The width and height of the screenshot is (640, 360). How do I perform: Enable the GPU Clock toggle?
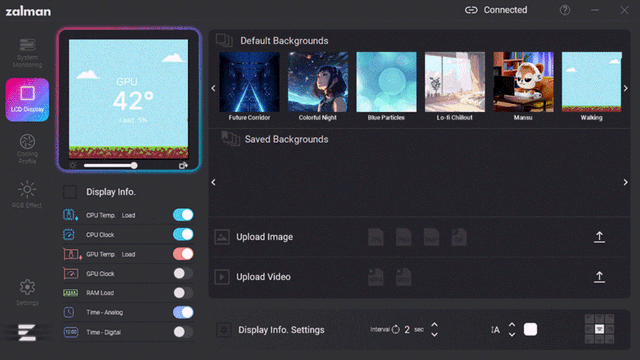click(183, 273)
